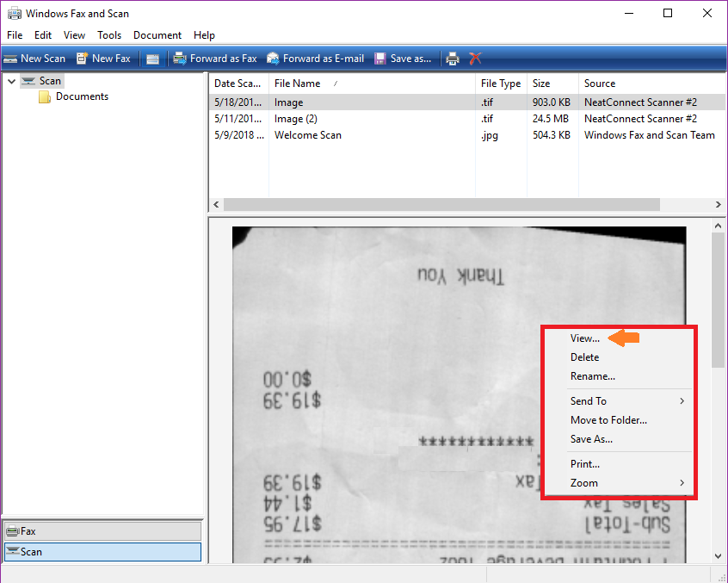Click the New Fax icon

point(82,58)
